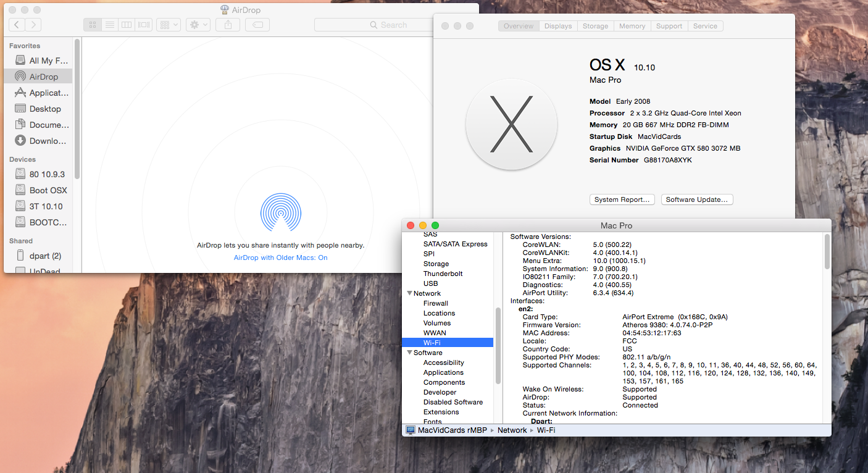Switch to the Displays tab
The image size is (868, 473).
pos(558,26)
